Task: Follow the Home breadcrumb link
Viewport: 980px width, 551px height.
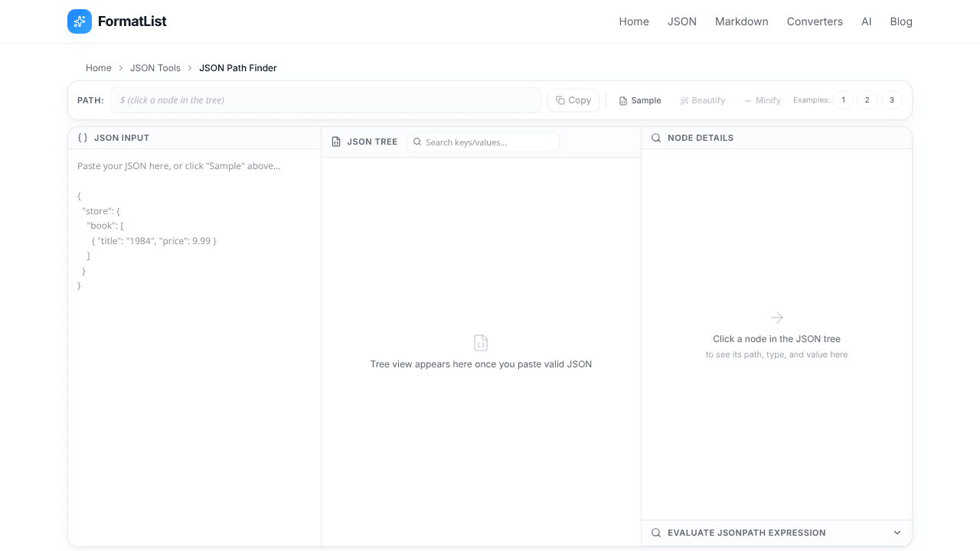Action: [99, 68]
